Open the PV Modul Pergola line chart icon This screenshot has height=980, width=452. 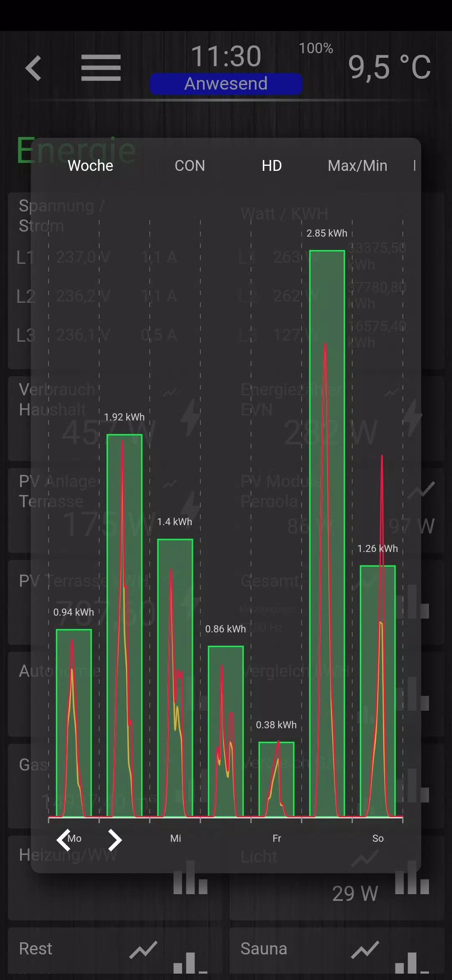pos(422,490)
